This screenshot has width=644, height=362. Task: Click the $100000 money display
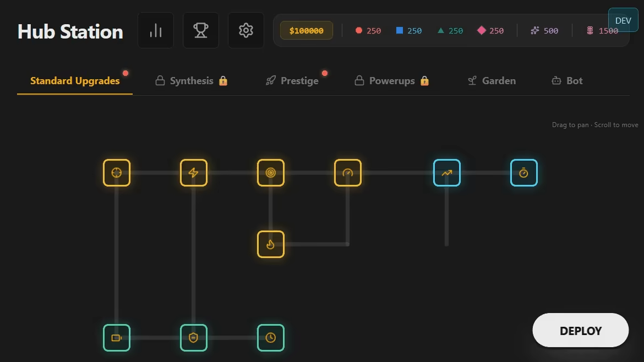307,30
